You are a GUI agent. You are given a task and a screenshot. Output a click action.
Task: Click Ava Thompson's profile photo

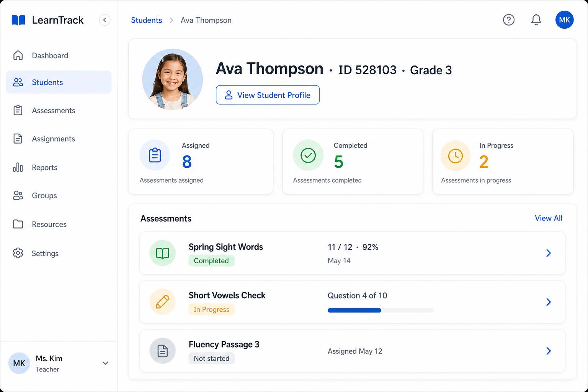172,79
